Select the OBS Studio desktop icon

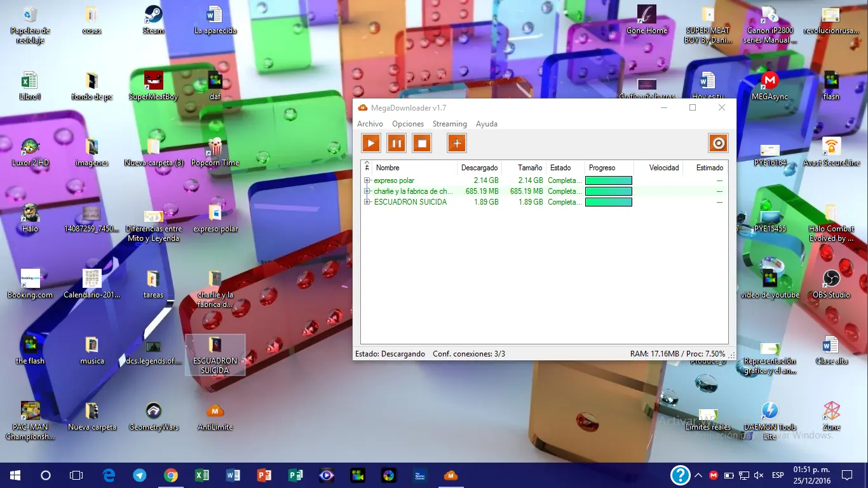coord(831,283)
